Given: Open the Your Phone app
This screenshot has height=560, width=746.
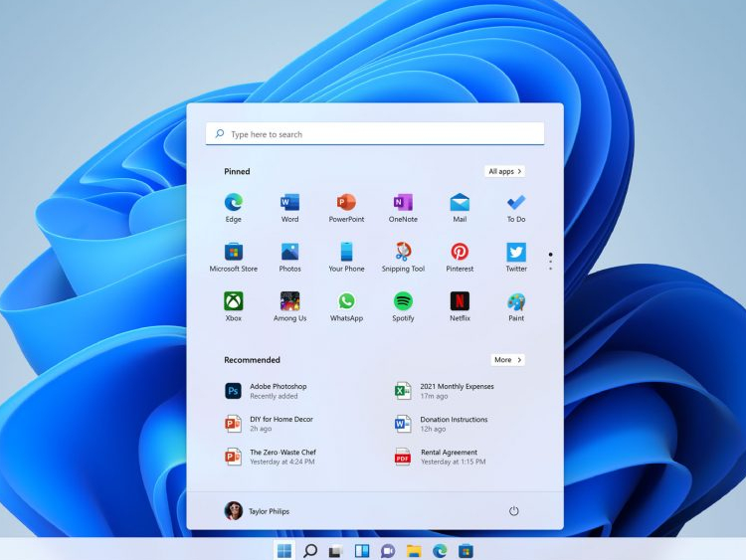Looking at the screenshot, I should [346, 258].
